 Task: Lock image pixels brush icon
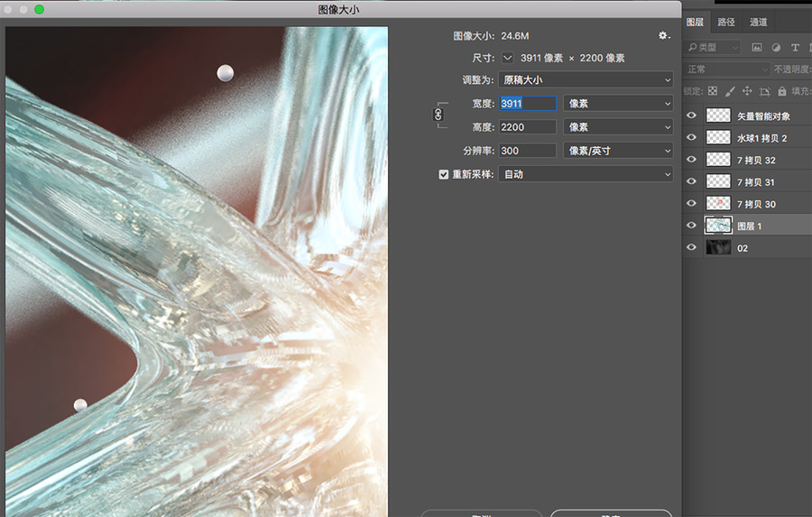click(x=730, y=91)
